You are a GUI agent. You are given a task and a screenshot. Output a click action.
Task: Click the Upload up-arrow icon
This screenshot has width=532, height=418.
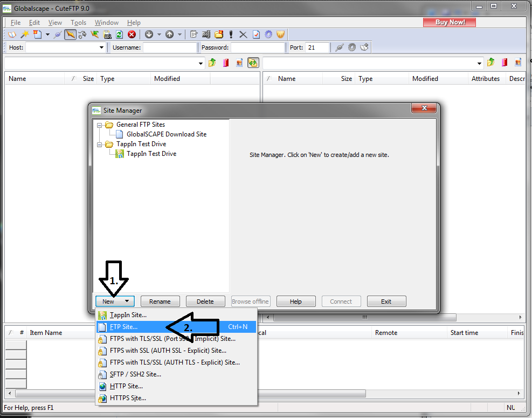point(170,35)
